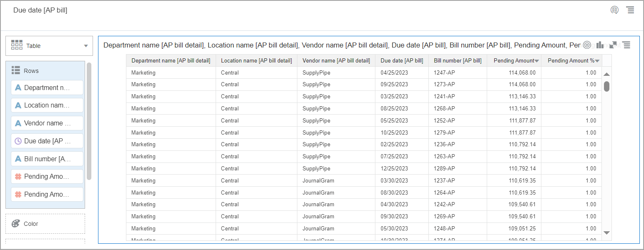Select the auto-insights target icon above the table

587,45
